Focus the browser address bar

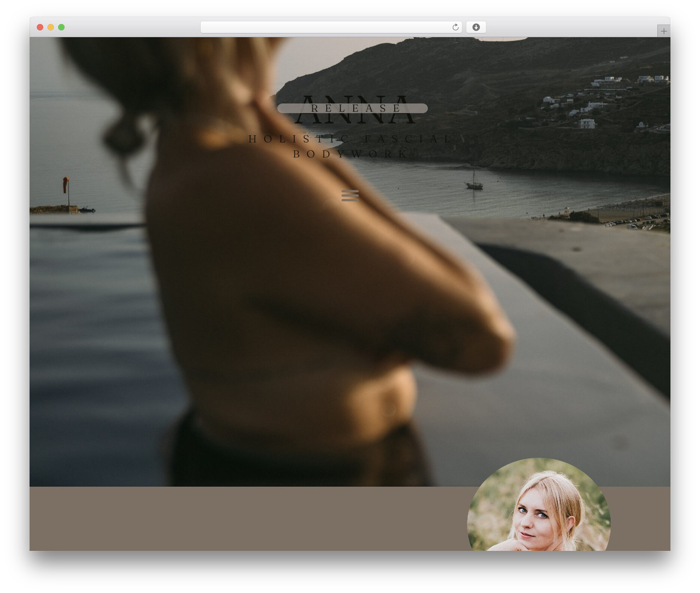click(x=331, y=27)
